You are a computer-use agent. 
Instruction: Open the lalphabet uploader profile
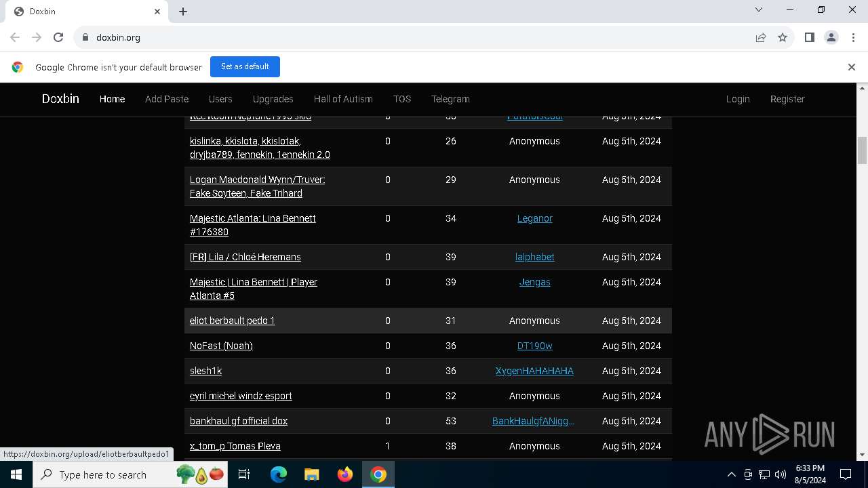pos(534,257)
